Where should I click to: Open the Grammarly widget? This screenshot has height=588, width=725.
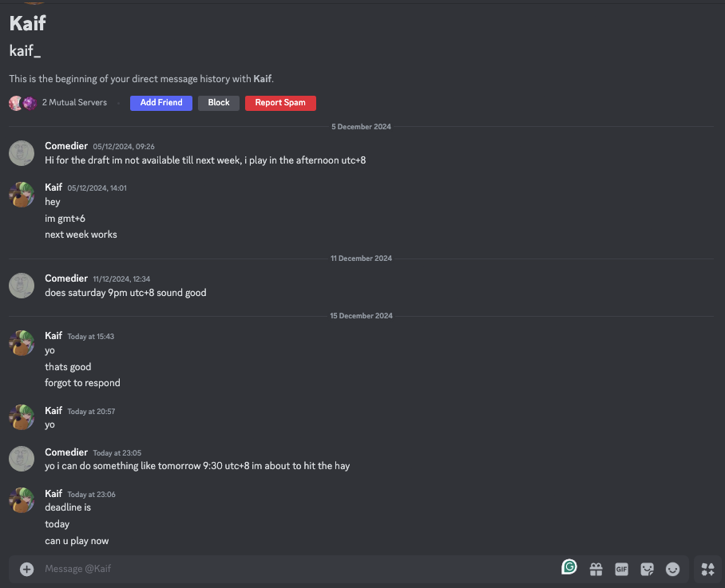pyautogui.click(x=569, y=567)
